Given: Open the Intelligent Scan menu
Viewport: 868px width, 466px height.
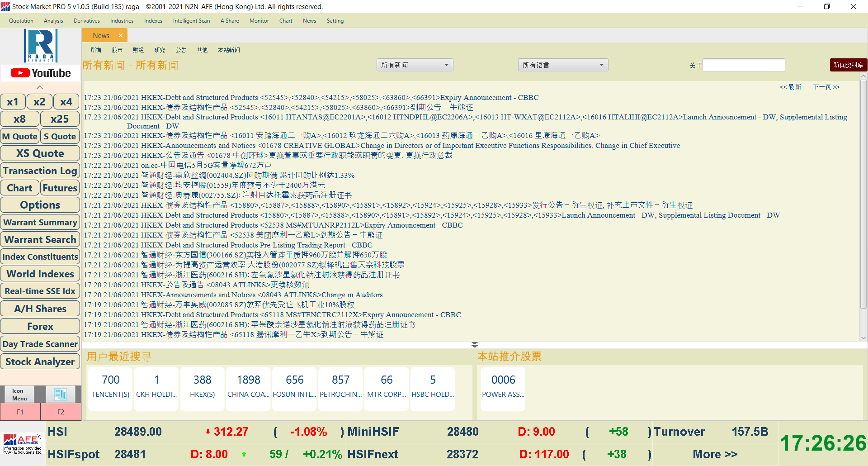Looking at the screenshot, I should (191, 21).
